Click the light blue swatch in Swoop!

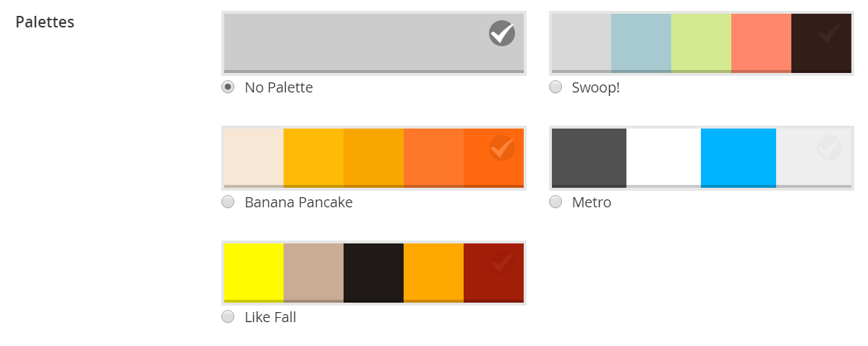coord(641,43)
